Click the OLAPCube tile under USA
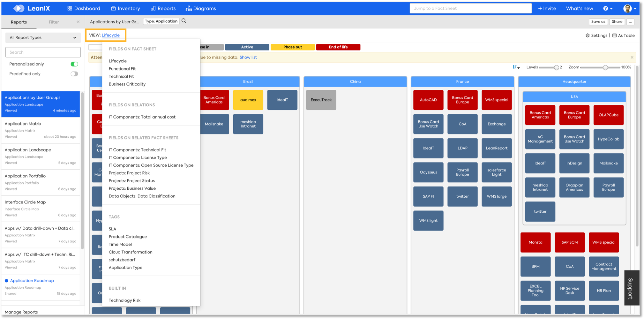Image resolution: width=644 pixels, height=319 pixels. tap(608, 115)
